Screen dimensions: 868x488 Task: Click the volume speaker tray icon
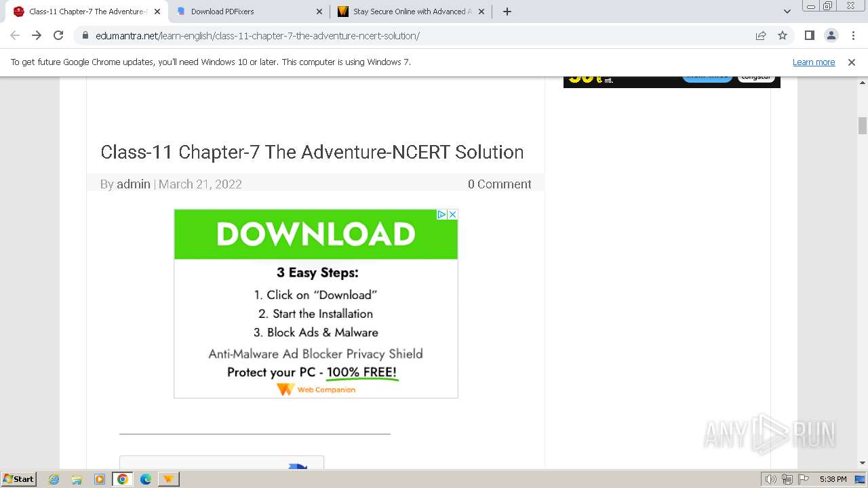[x=771, y=479]
